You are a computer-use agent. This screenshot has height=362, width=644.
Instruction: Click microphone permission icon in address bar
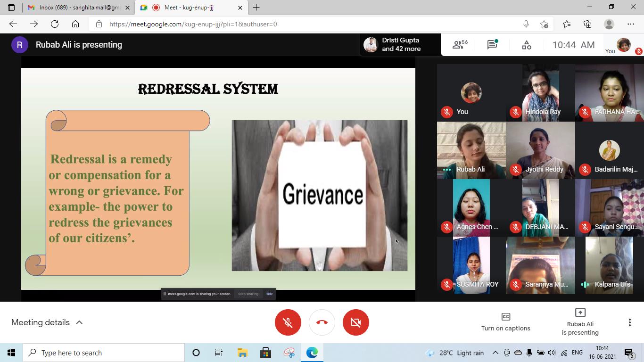[526, 24]
